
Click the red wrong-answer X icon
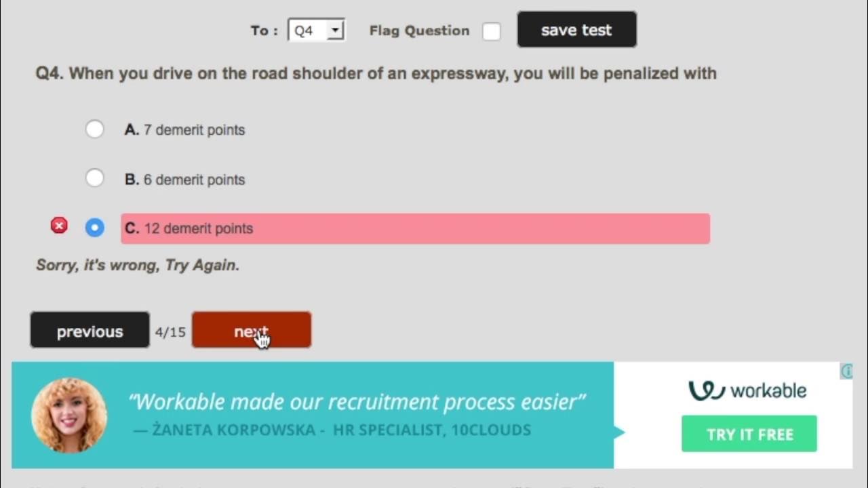pyautogui.click(x=59, y=226)
